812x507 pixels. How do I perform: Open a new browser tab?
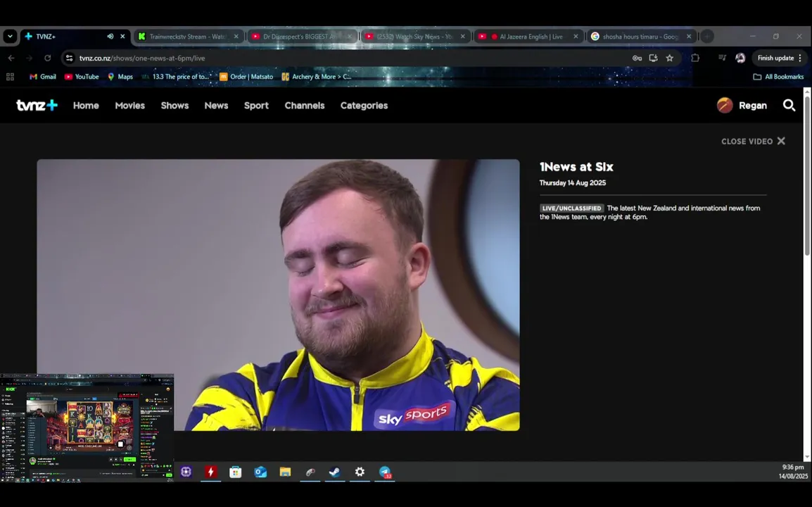point(707,37)
